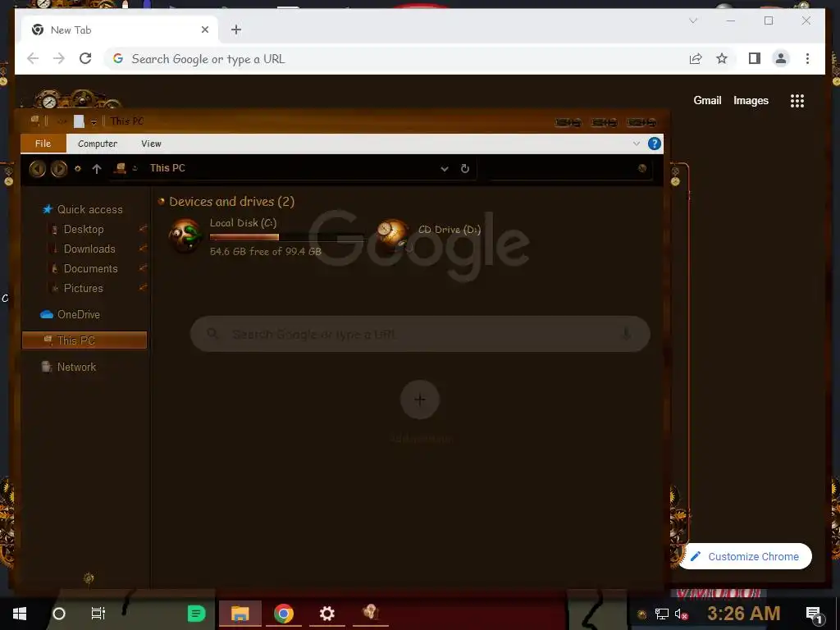Open Gmail link
The height and width of the screenshot is (630, 840).
[707, 100]
